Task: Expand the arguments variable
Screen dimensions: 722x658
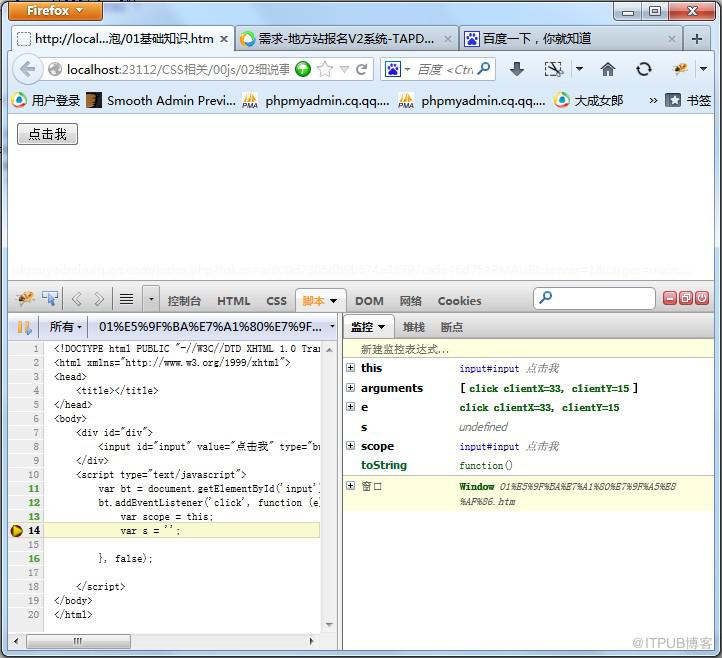Action: (351, 387)
